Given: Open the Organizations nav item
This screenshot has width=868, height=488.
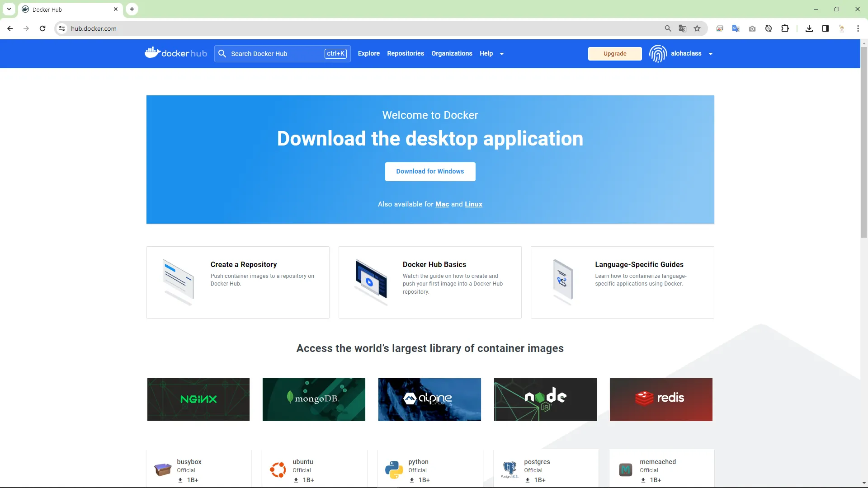Looking at the screenshot, I should pos(451,53).
